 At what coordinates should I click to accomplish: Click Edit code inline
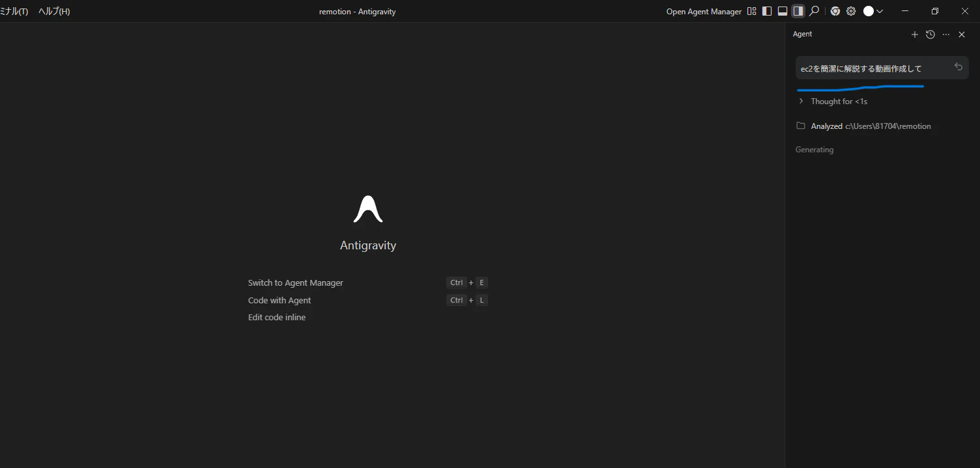(x=277, y=318)
